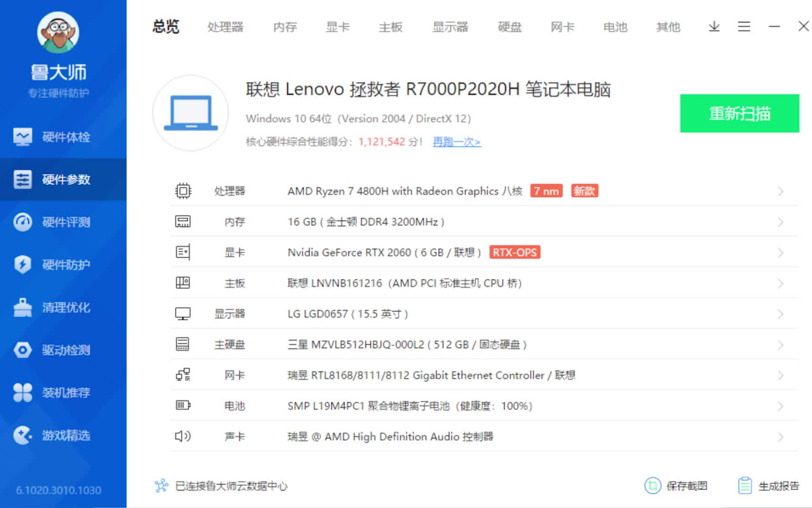Click the 声卡 speaker icon

coord(183,436)
